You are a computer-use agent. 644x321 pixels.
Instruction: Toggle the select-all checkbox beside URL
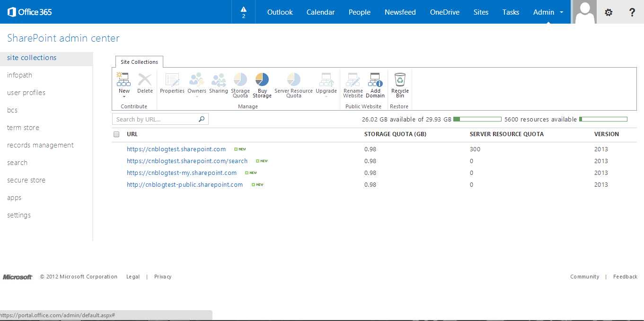[x=117, y=134]
